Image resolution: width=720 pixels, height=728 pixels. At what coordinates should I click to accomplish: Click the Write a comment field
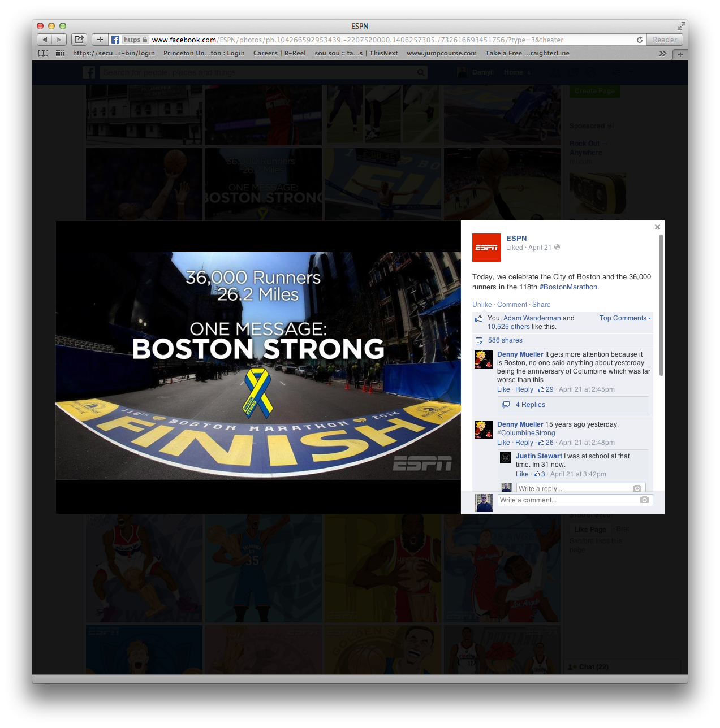tap(575, 500)
